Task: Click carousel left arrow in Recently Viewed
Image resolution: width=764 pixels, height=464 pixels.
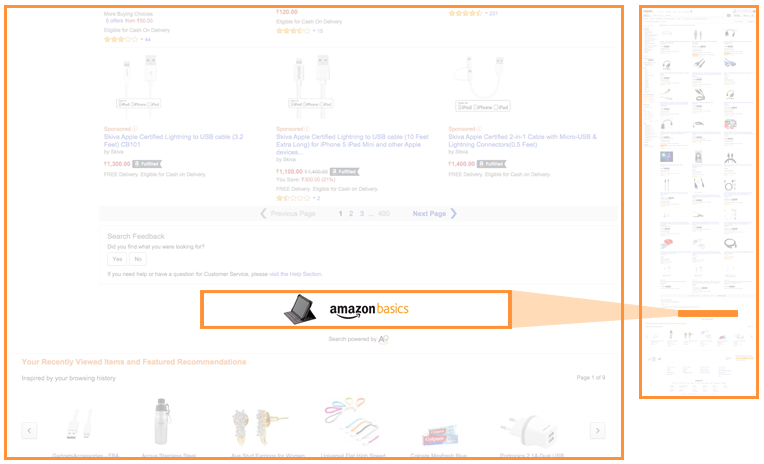Action: tap(29, 430)
